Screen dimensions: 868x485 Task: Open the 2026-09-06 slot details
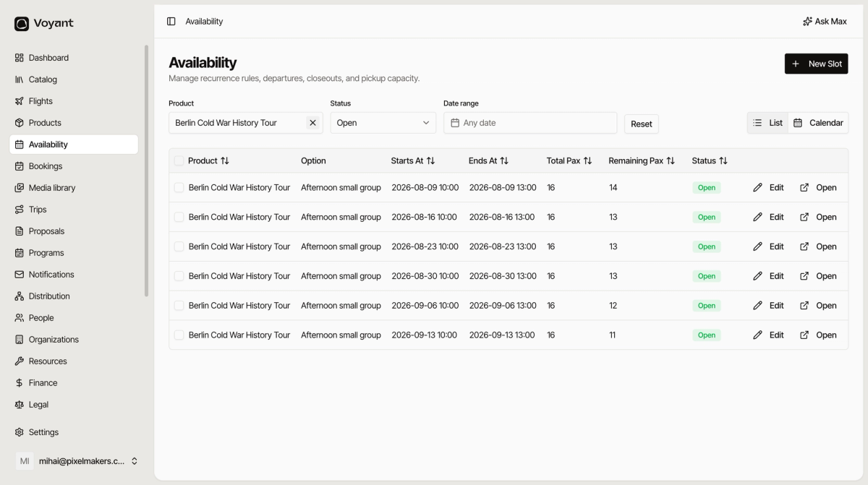point(818,306)
